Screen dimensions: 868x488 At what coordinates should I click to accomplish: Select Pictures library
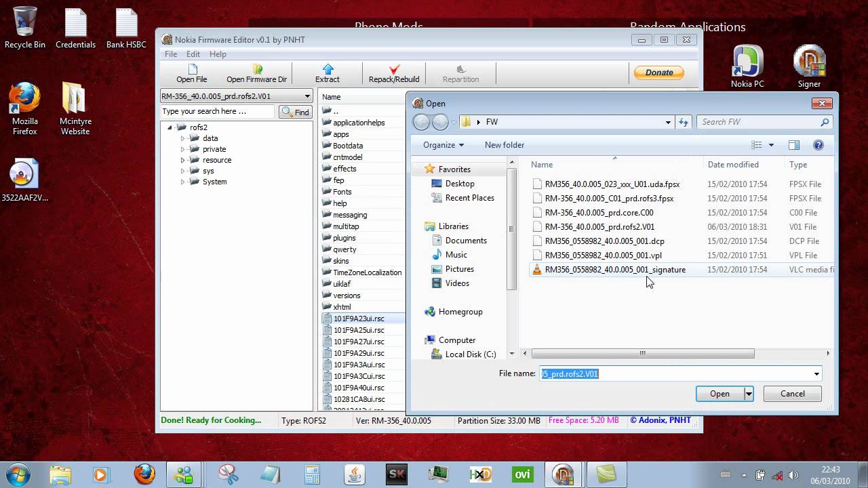[x=452, y=269]
